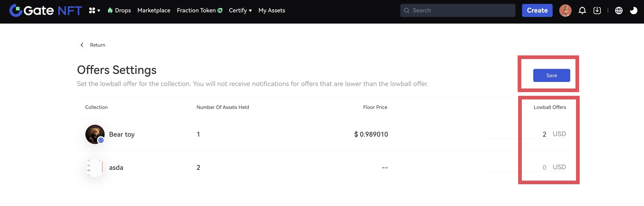The image size is (644, 206).
Task: Click the Bear toy collection thumbnail
Action: tap(95, 134)
